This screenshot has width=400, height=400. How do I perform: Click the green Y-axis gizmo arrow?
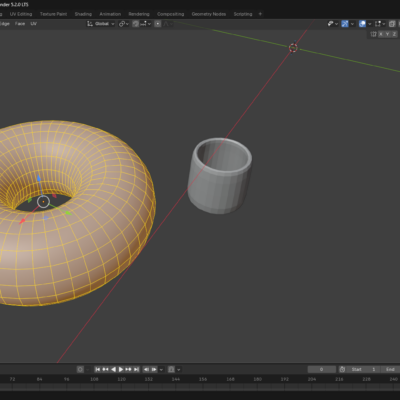tap(68, 213)
